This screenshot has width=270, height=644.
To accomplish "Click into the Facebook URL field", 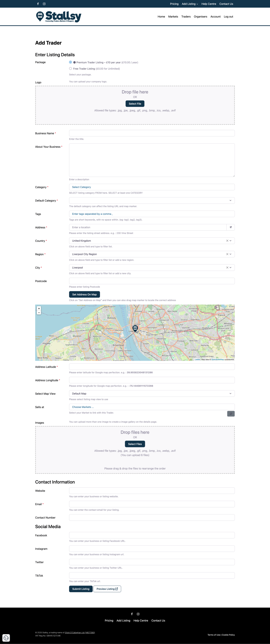I will click(152, 535).
